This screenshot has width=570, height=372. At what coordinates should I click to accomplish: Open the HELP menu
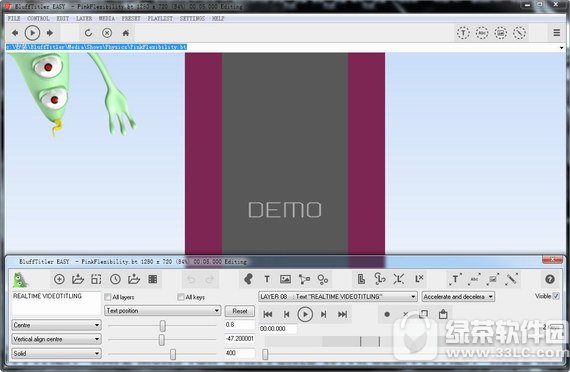(x=218, y=18)
